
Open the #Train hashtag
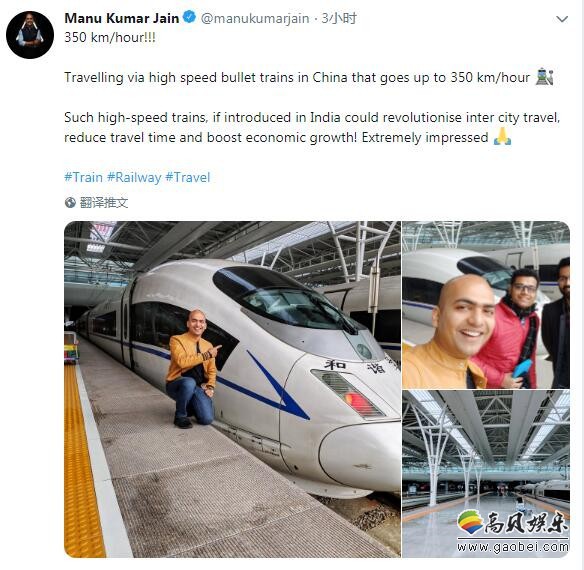point(83,177)
